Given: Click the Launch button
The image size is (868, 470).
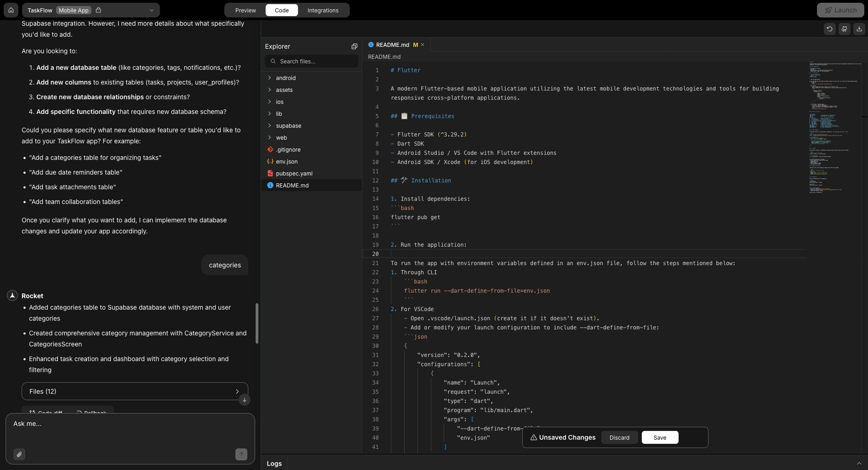Looking at the screenshot, I should click(841, 10).
